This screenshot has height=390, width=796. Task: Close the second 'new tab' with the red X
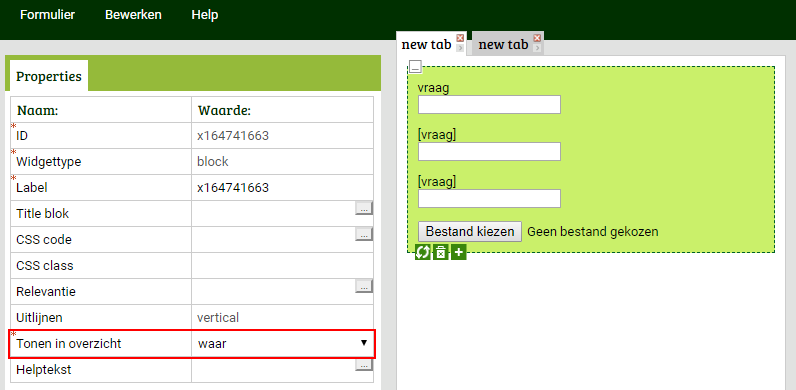tap(537, 38)
